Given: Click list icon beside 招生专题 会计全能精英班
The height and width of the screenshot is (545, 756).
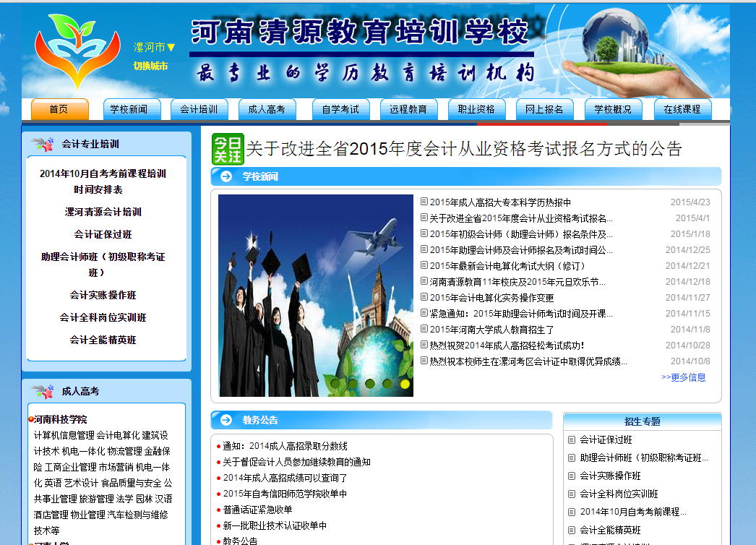Looking at the screenshot, I should click(x=572, y=530).
